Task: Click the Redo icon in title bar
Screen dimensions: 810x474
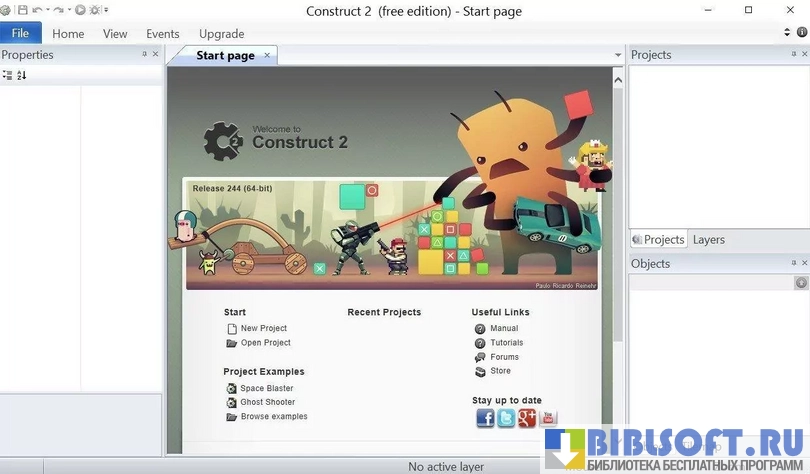Action: pos(58,10)
